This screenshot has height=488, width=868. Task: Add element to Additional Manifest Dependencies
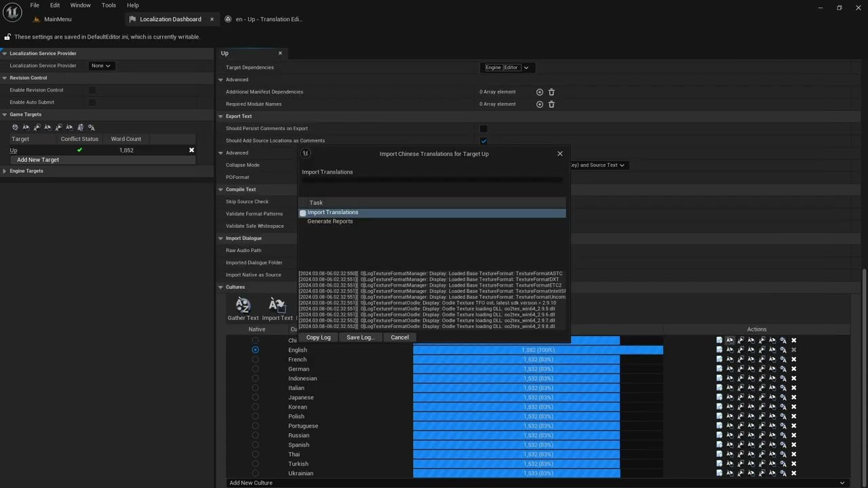point(540,92)
